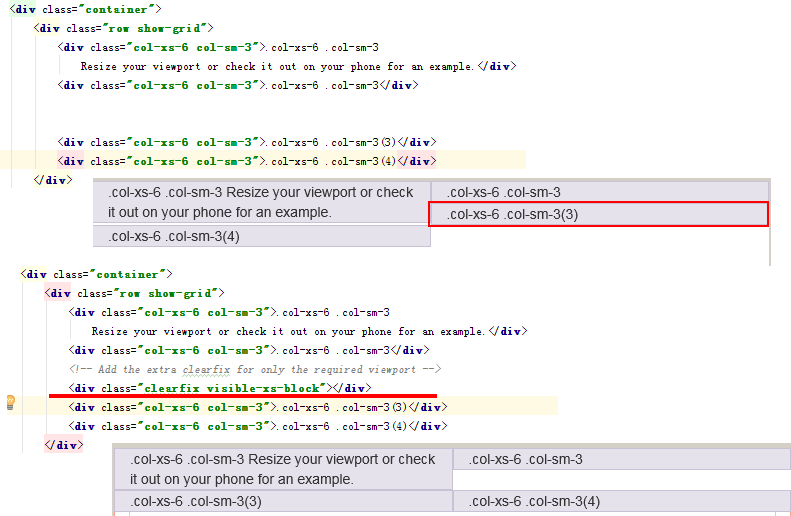Image resolution: width=791 pixels, height=516 pixels.
Task: Click the yellow lightbulb intention icon in the gutter
Action: pyautogui.click(x=10, y=403)
